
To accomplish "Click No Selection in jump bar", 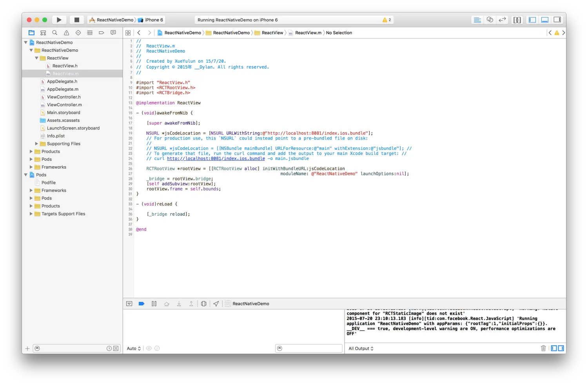I will (339, 33).
